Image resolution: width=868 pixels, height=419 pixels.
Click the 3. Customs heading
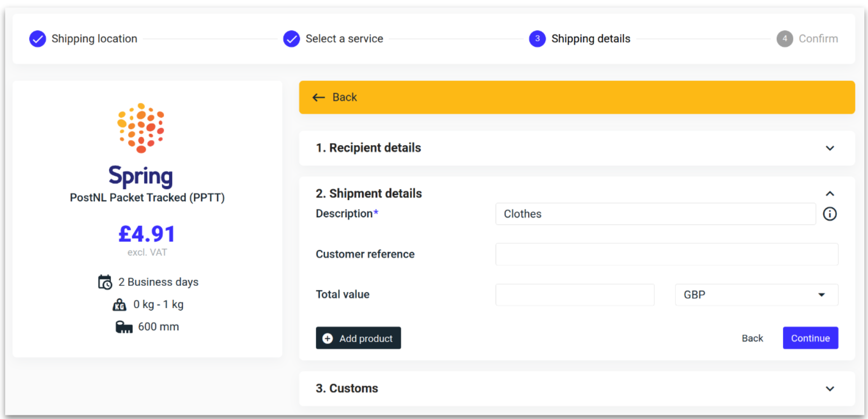pos(347,388)
